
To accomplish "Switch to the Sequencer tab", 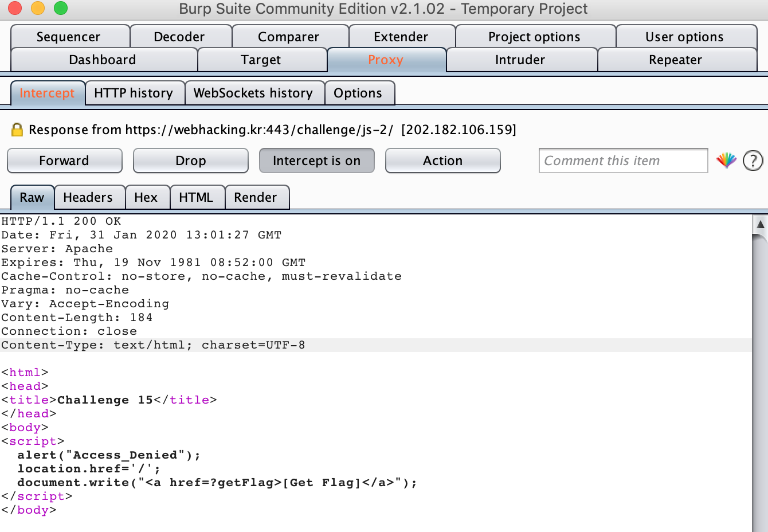I will click(x=70, y=37).
